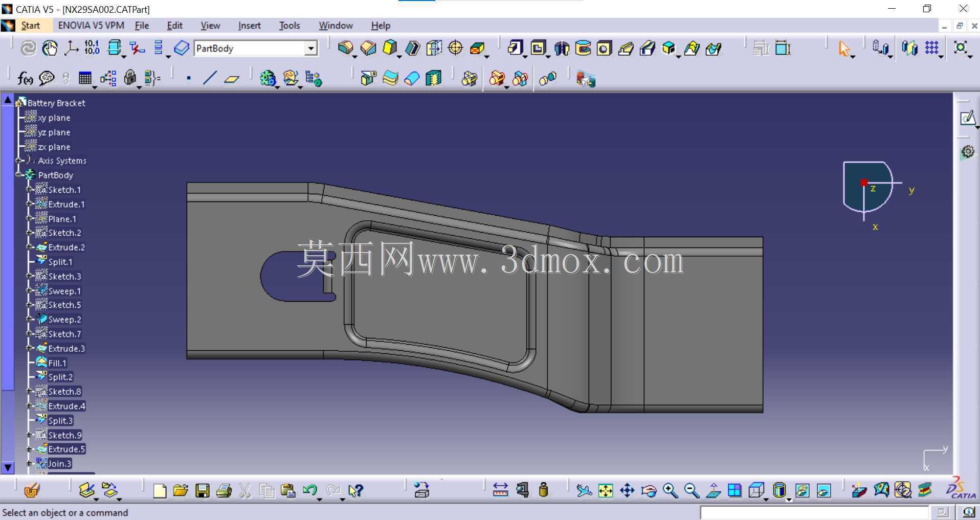This screenshot has height=520, width=980.
Task: Select Extrude.4 in the tree
Action: 66,406
